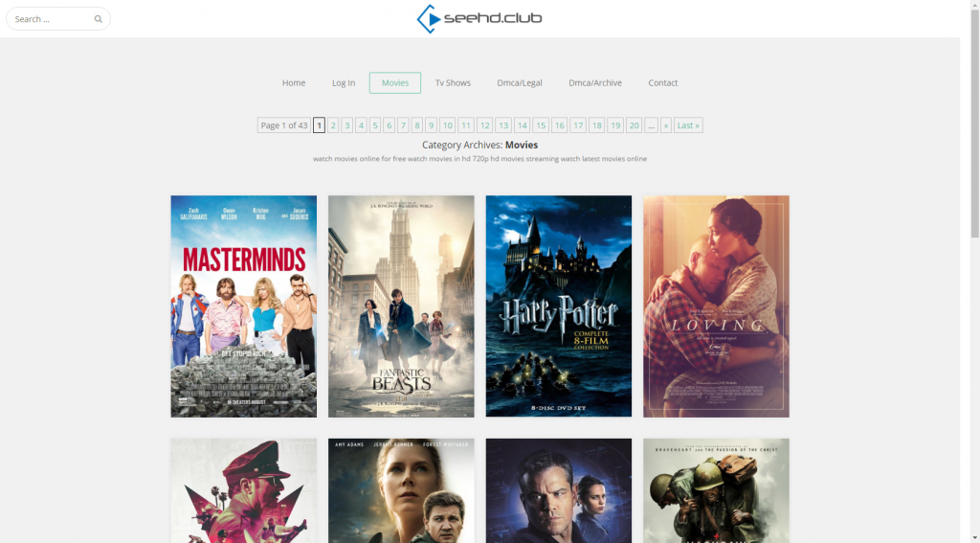Go to pagination page 8

point(417,125)
